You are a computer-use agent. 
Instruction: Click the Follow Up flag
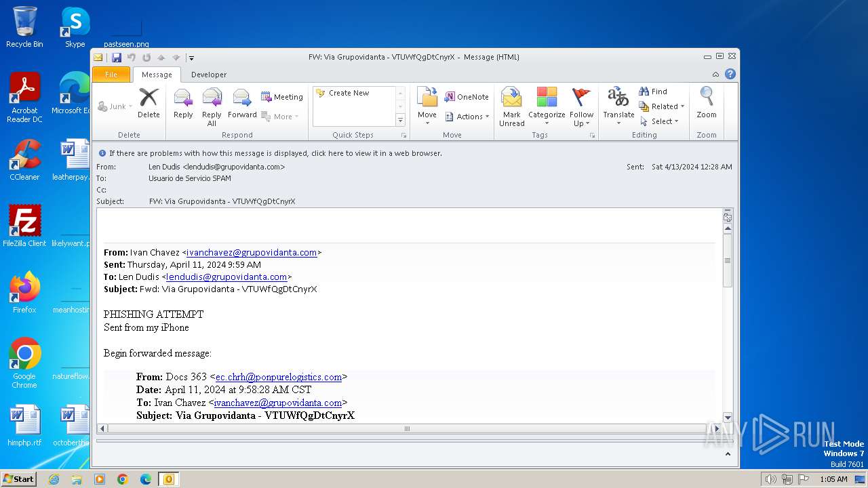coord(581,107)
